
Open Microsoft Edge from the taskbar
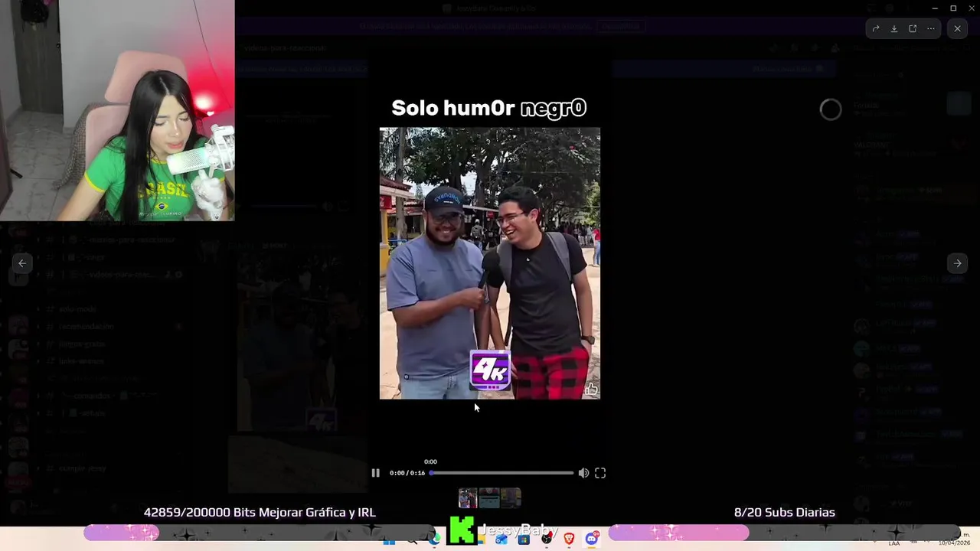(x=435, y=539)
